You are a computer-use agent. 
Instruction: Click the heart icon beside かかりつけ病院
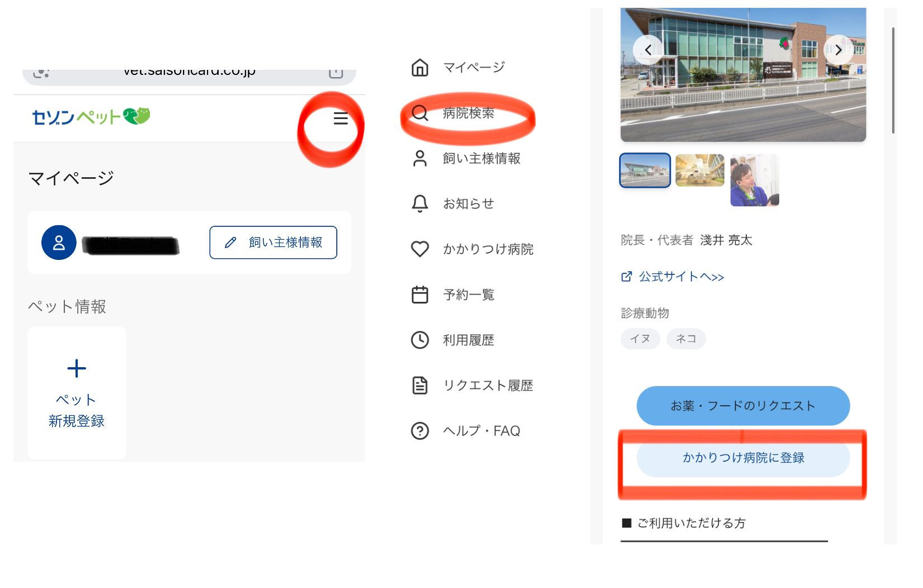click(x=420, y=249)
